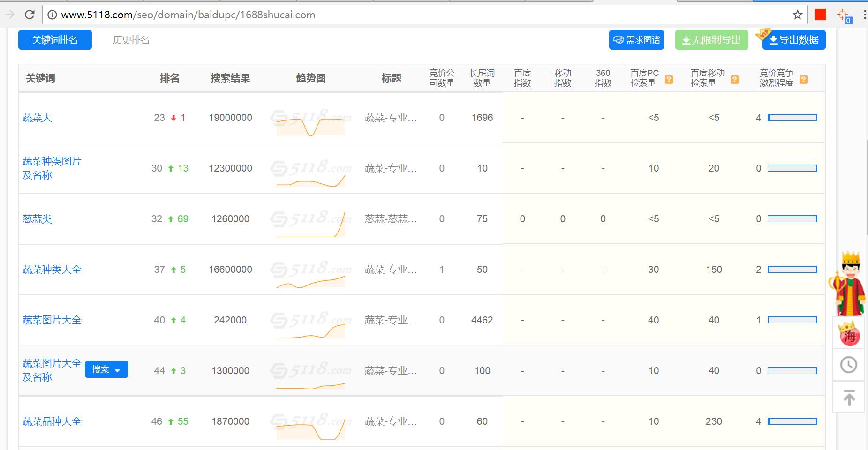Open history via the clock icon in right sidebar
The image size is (868, 450).
849,365
